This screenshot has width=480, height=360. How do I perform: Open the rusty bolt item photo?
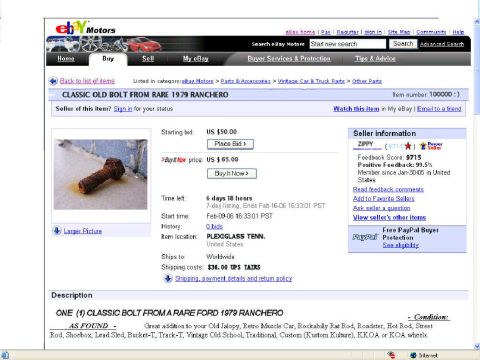click(101, 174)
